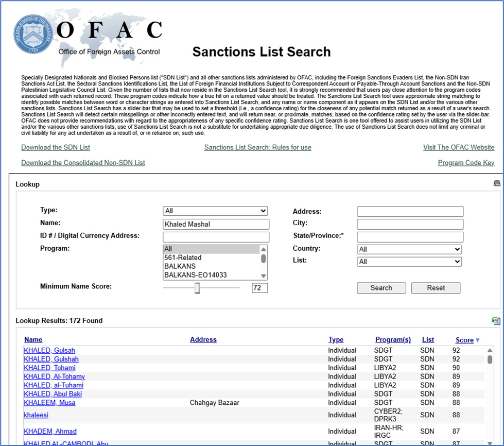
Task: Open the khaleesi result
Action: tap(36, 415)
